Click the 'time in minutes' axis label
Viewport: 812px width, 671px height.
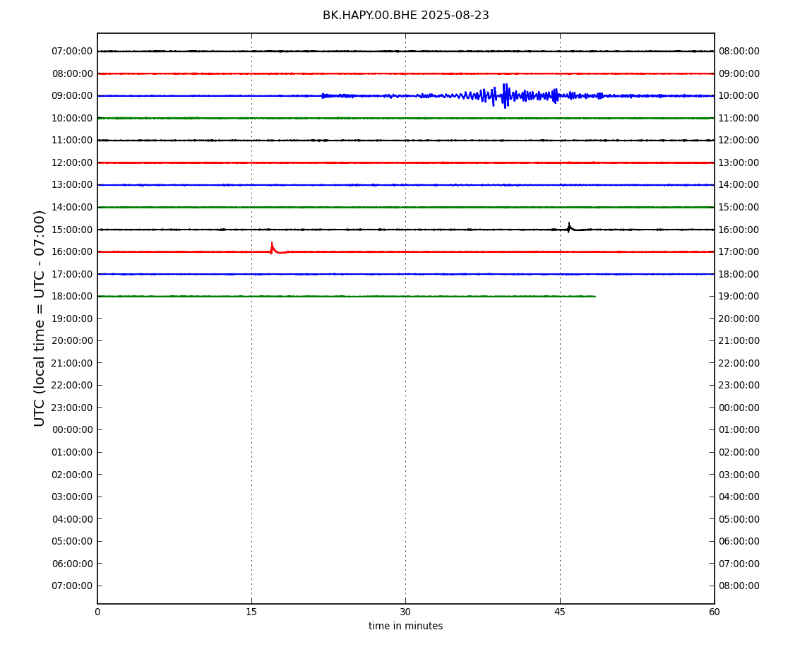(x=405, y=626)
